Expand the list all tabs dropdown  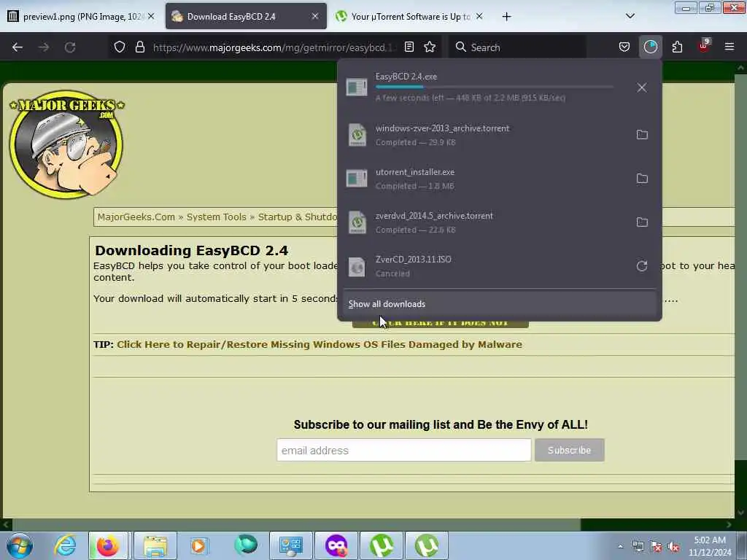pos(630,16)
